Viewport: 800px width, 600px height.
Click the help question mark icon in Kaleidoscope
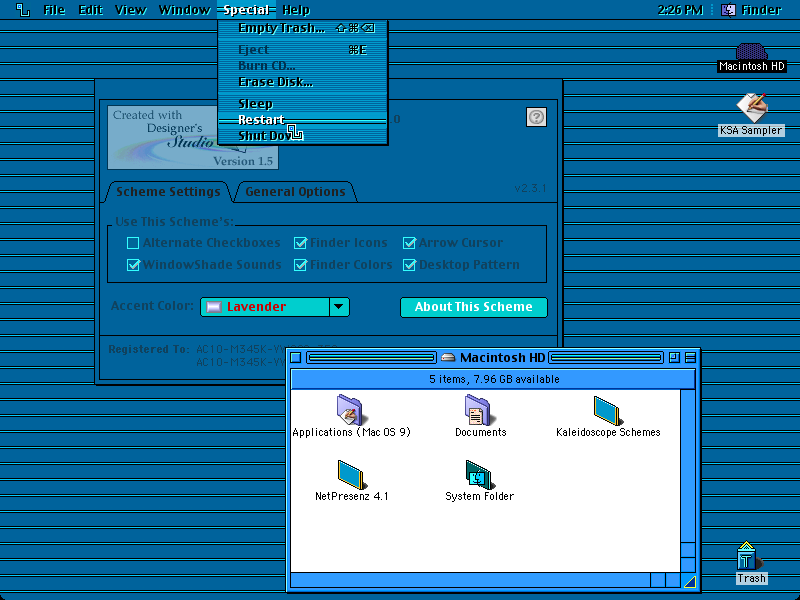point(536,117)
